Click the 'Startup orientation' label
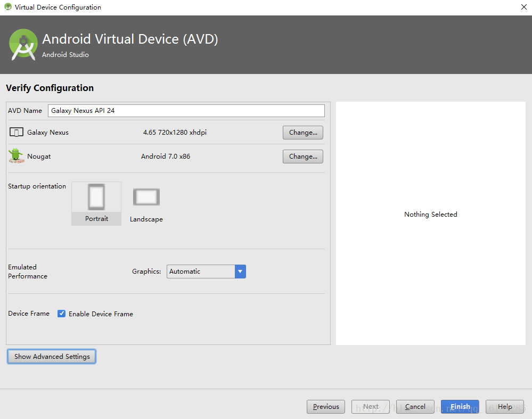 [37, 186]
